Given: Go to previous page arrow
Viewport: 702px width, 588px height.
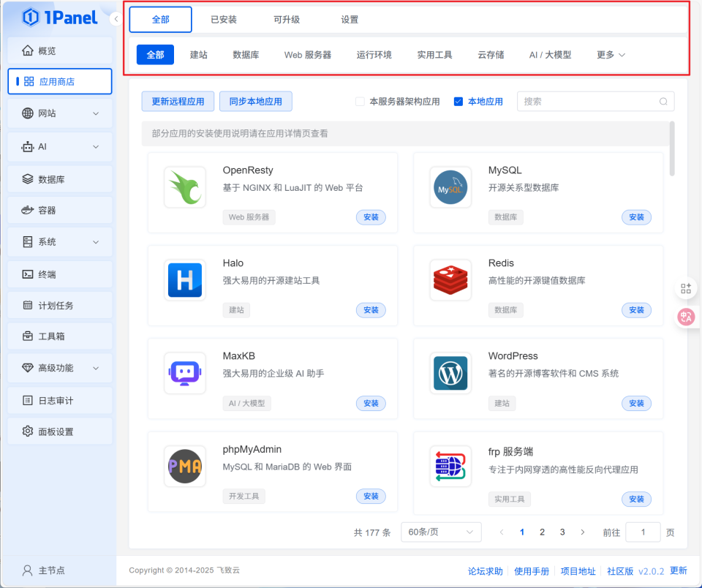Looking at the screenshot, I should 502,532.
